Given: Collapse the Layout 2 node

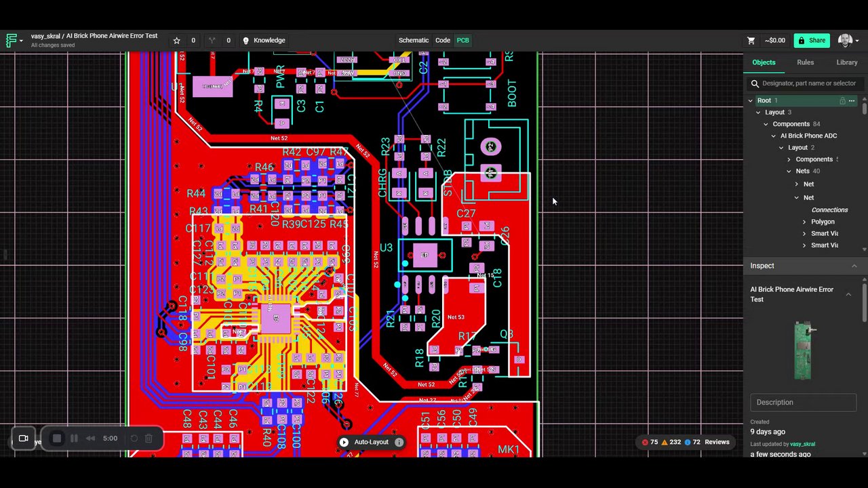Looking at the screenshot, I should [x=781, y=148].
